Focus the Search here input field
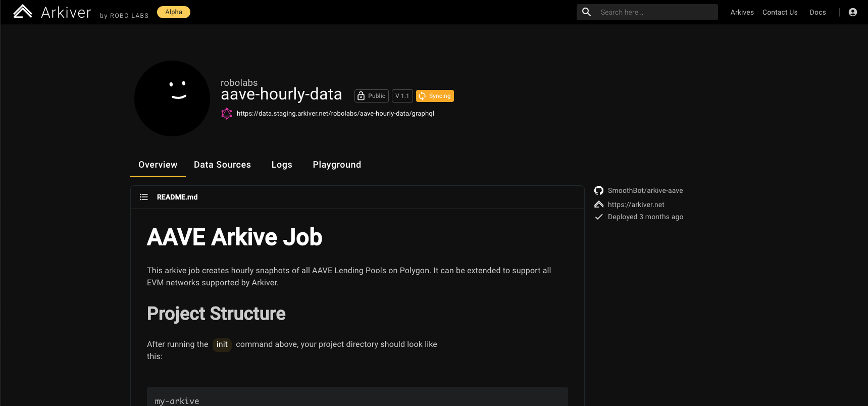This screenshot has height=406, width=868. point(647,12)
